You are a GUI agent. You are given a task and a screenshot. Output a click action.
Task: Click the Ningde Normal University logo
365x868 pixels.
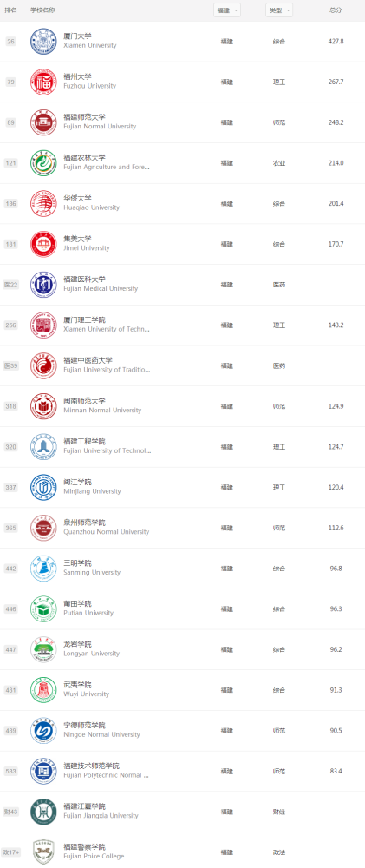[x=43, y=730]
